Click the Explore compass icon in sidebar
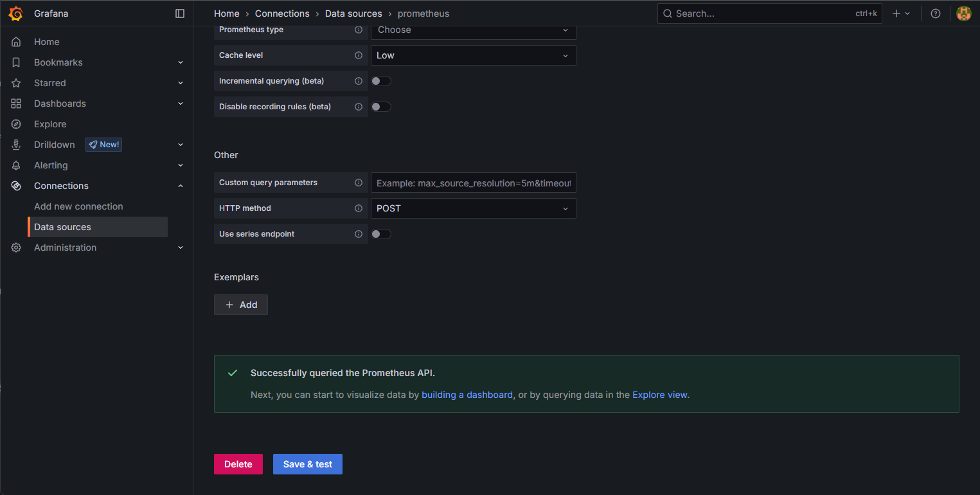The width and height of the screenshot is (980, 495). [16, 124]
